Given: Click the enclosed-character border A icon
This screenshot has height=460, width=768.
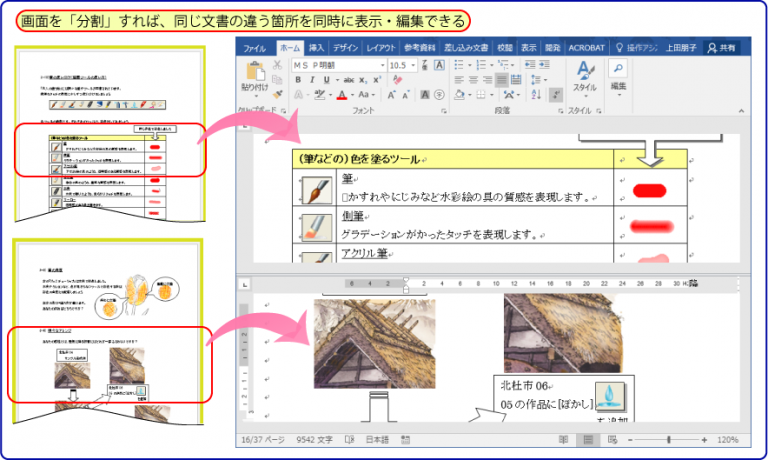Looking at the screenshot, I should pyautogui.click(x=439, y=65).
